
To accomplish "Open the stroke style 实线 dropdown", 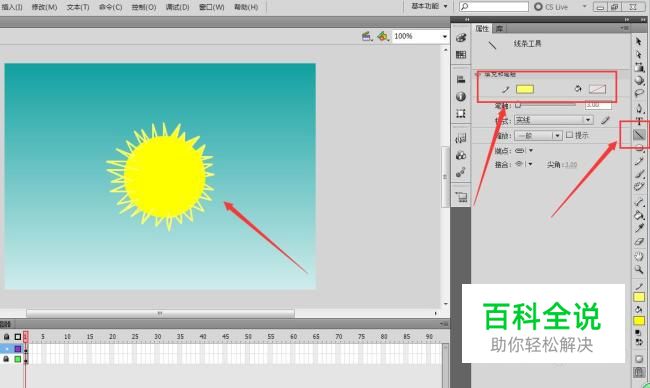I will pos(553,120).
